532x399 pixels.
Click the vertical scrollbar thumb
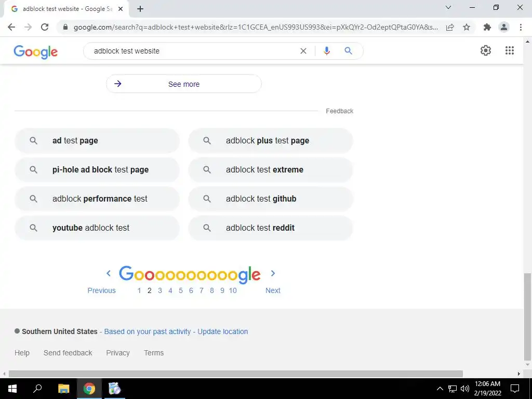pyautogui.click(x=527, y=317)
